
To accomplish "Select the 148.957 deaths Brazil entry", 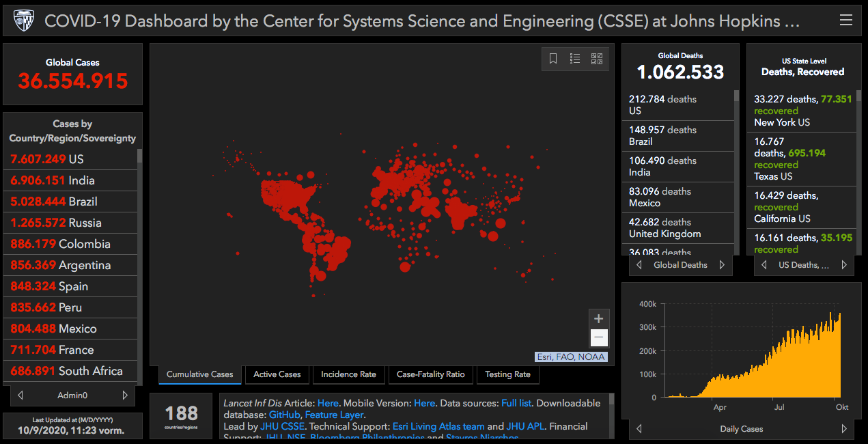I will [678, 136].
